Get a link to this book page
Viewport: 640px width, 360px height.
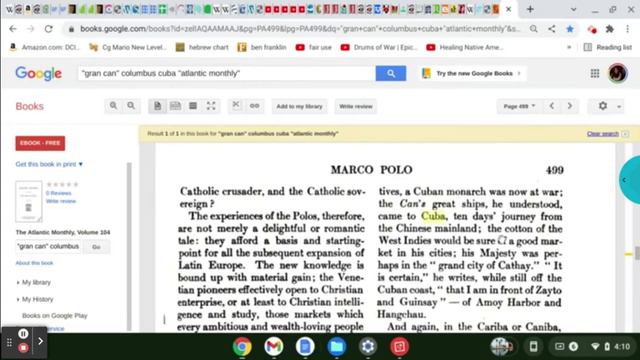254,106
